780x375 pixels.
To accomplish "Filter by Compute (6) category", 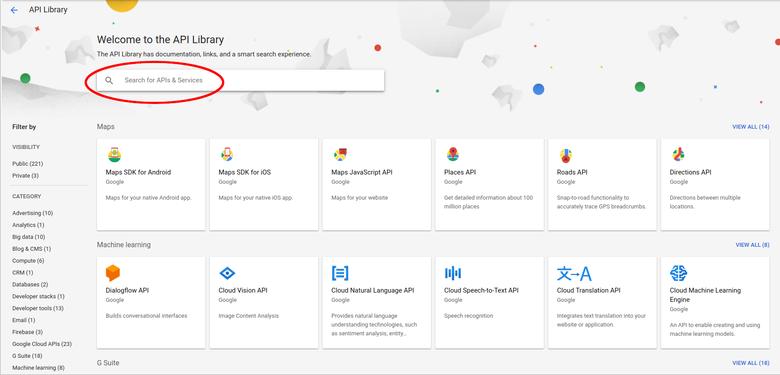I will pos(28,261).
